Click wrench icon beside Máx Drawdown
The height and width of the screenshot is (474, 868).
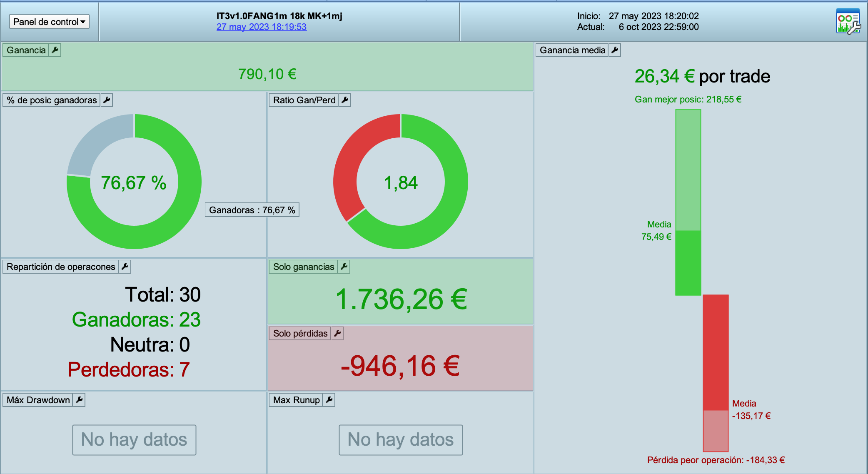pos(79,400)
